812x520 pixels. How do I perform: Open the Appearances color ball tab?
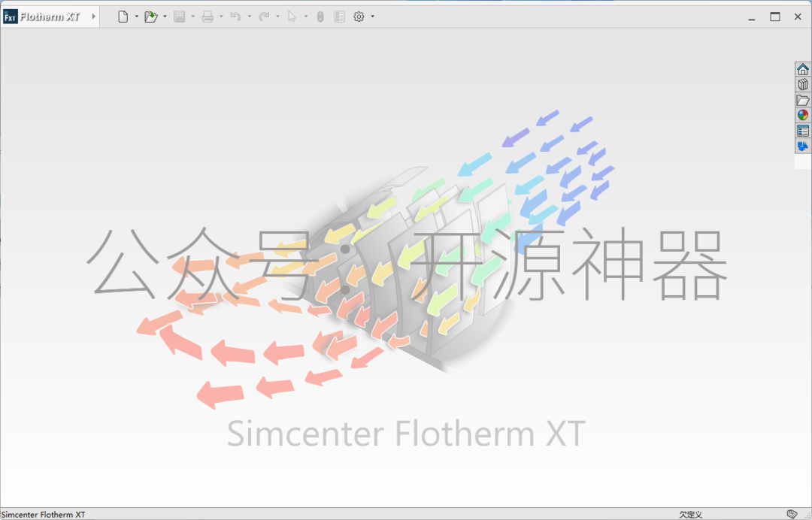click(x=803, y=115)
